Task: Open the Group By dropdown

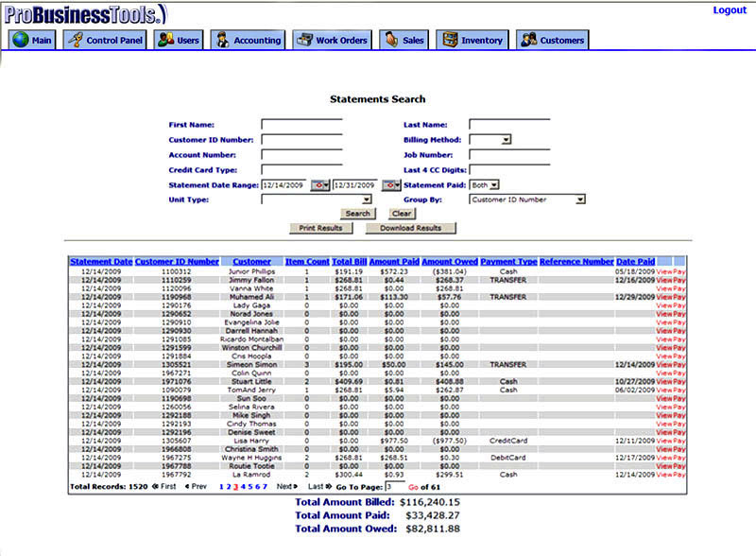Action: pos(580,200)
